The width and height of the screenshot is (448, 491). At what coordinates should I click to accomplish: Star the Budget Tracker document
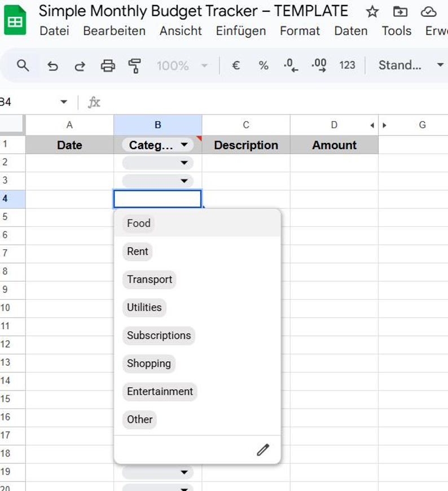[x=372, y=12]
